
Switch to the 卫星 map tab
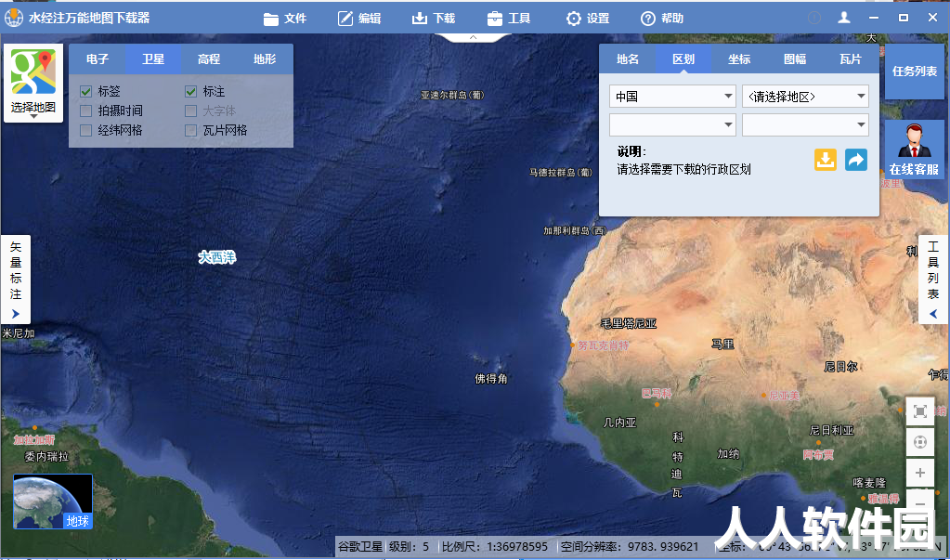tap(153, 59)
